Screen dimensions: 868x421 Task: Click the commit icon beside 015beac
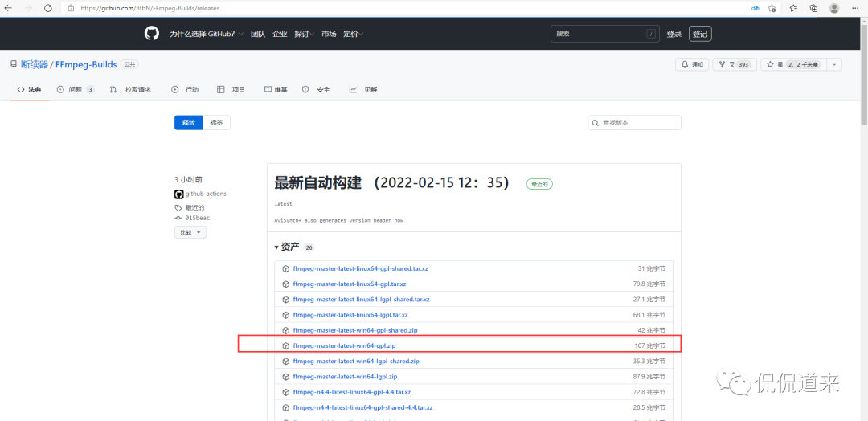(x=178, y=218)
